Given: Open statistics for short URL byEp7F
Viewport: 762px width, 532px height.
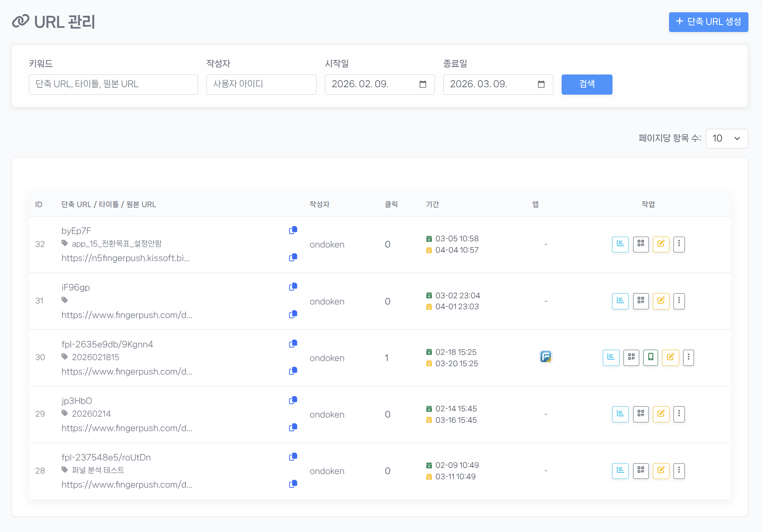Looking at the screenshot, I should [x=620, y=244].
